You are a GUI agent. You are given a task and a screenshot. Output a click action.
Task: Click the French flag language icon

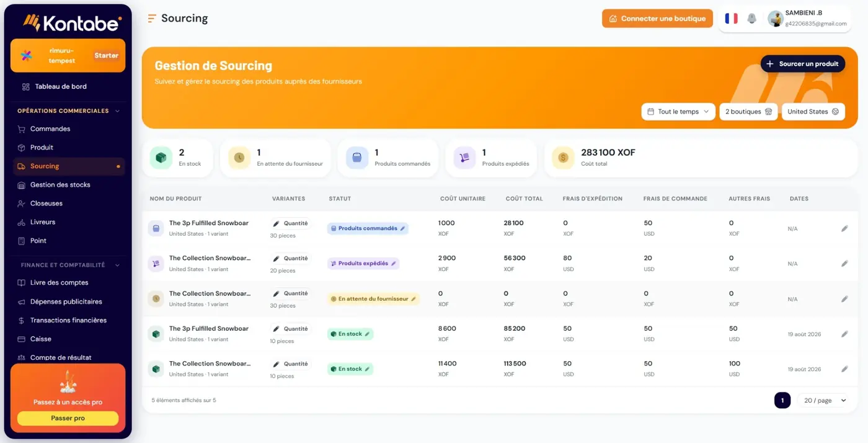coord(731,19)
